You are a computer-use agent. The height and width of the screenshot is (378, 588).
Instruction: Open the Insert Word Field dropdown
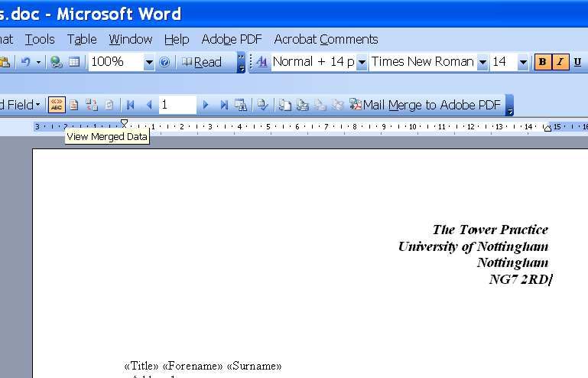click(20, 105)
